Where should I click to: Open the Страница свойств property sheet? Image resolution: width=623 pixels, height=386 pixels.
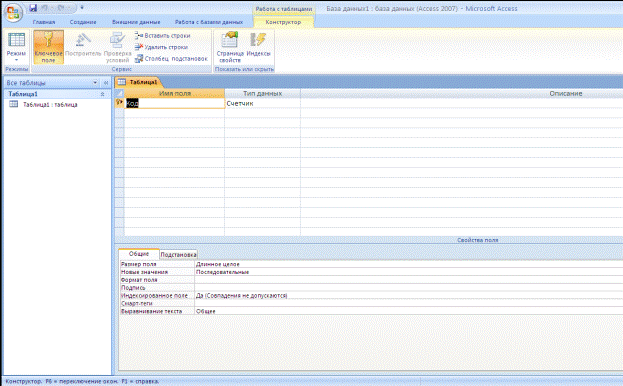230,47
